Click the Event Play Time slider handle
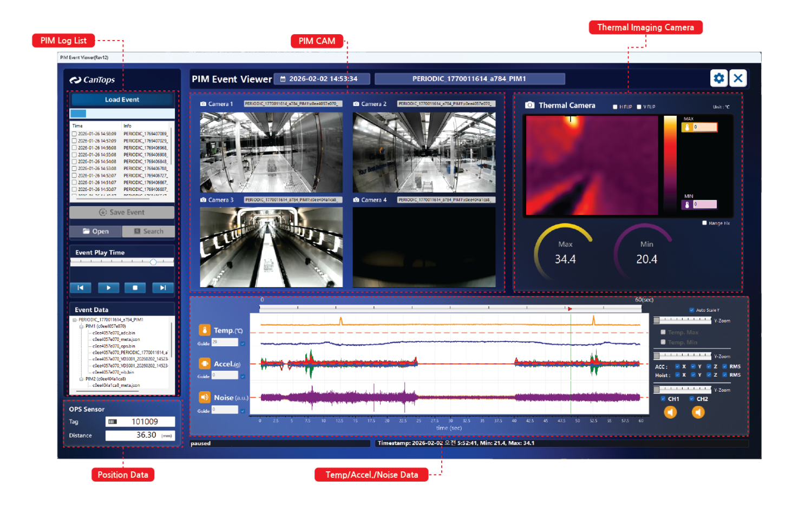The width and height of the screenshot is (812, 507). click(x=153, y=262)
